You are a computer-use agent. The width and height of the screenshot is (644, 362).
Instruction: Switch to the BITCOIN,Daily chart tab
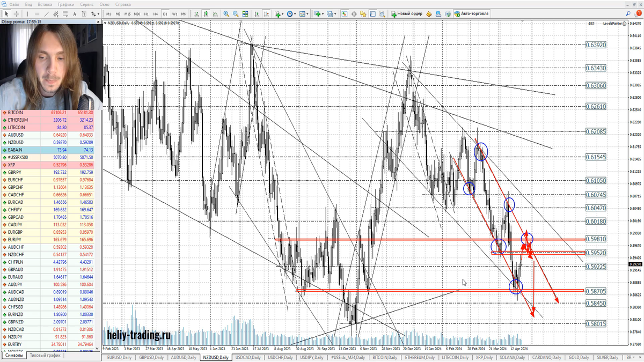[385, 357]
